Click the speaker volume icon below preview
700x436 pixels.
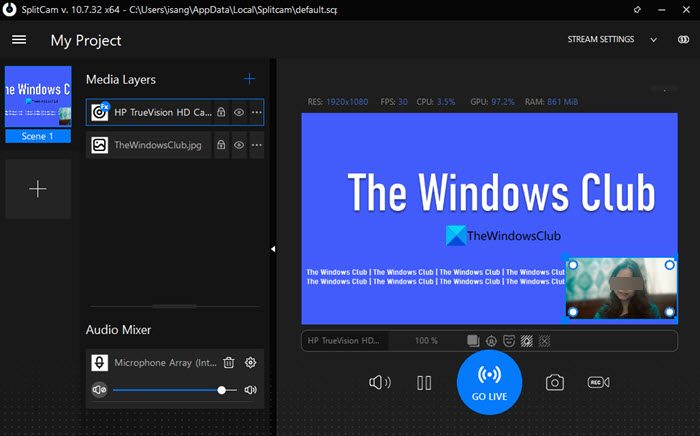coord(379,382)
